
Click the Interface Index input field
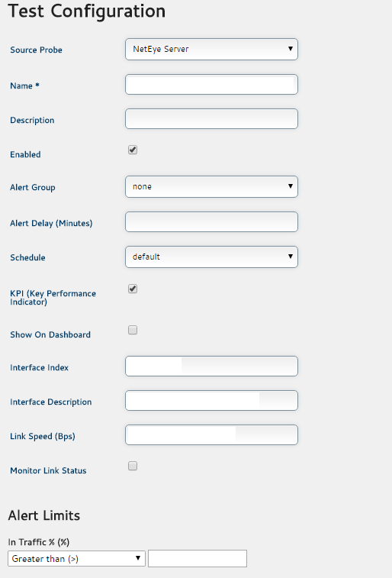pyautogui.click(x=211, y=366)
